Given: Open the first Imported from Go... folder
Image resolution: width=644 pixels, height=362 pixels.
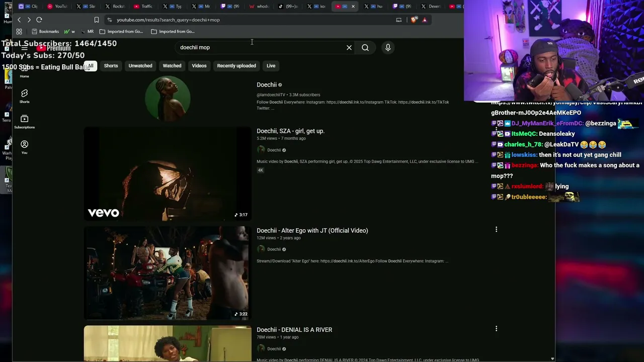Looking at the screenshot, I should click(121, 31).
